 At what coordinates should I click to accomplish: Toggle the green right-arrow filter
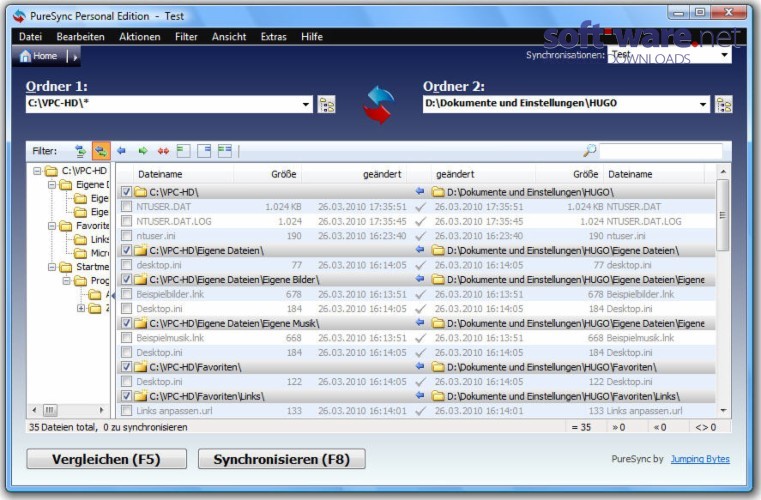tap(143, 151)
